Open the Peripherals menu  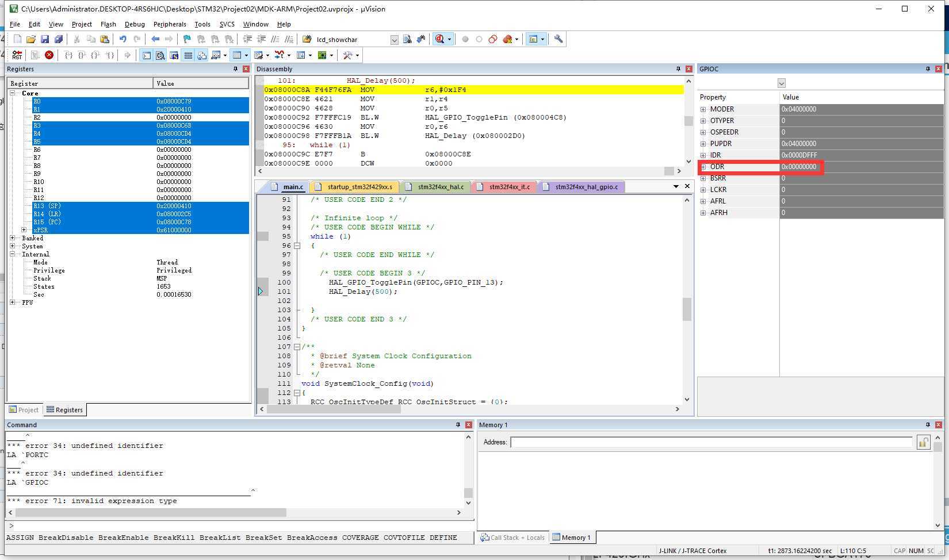pos(170,24)
